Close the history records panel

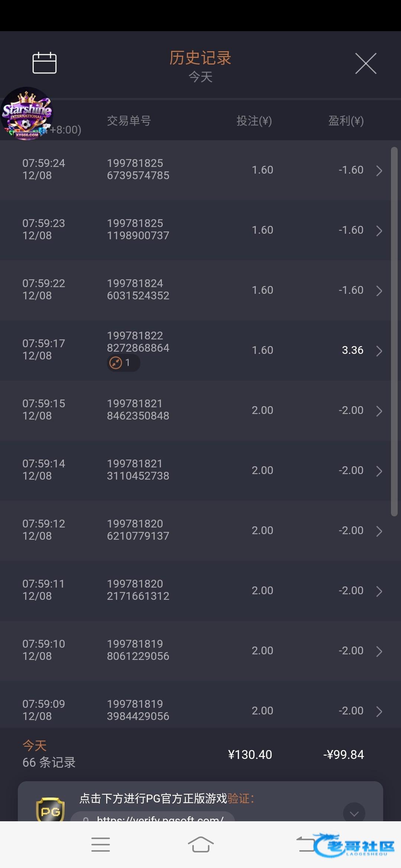click(x=366, y=63)
